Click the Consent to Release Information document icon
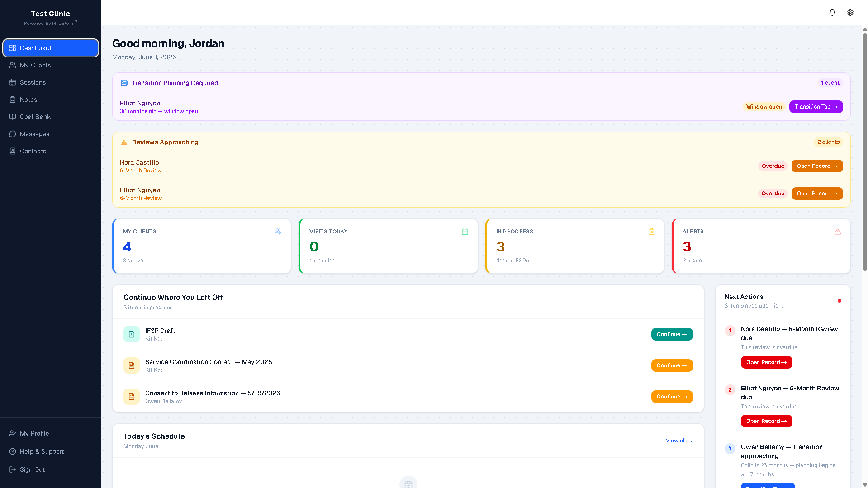Screen dimensions: 868x488 [132, 397]
